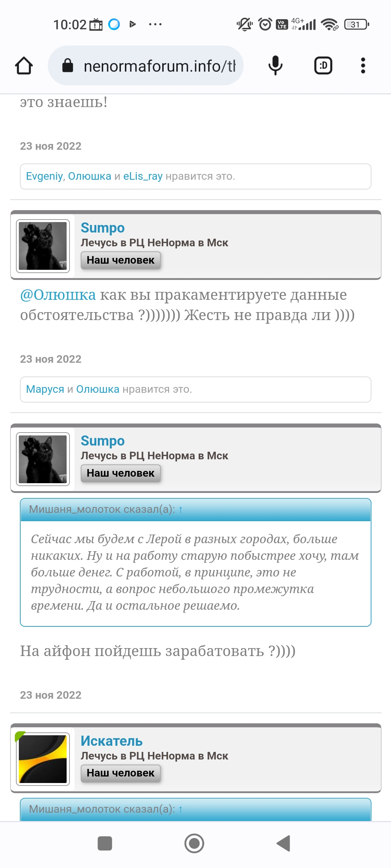Tap the microphone voice search icon
The height and width of the screenshot is (868, 391).
click(x=275, y=66)
